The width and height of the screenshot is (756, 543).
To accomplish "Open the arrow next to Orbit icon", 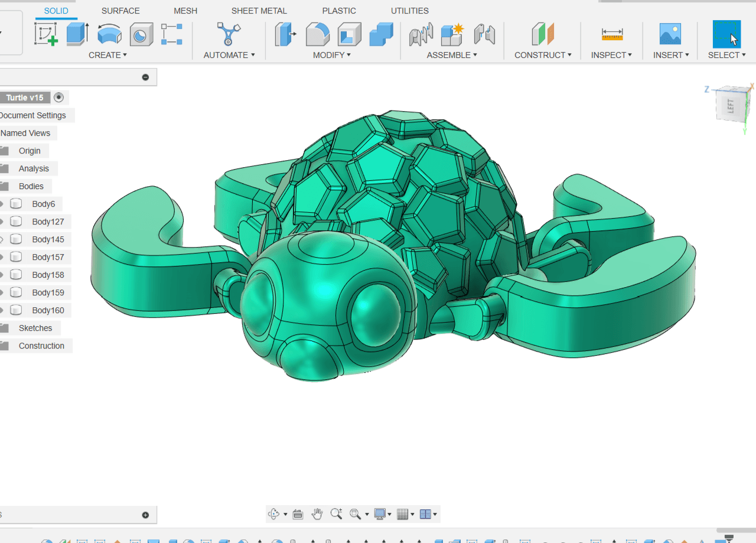I will point(285,515).
